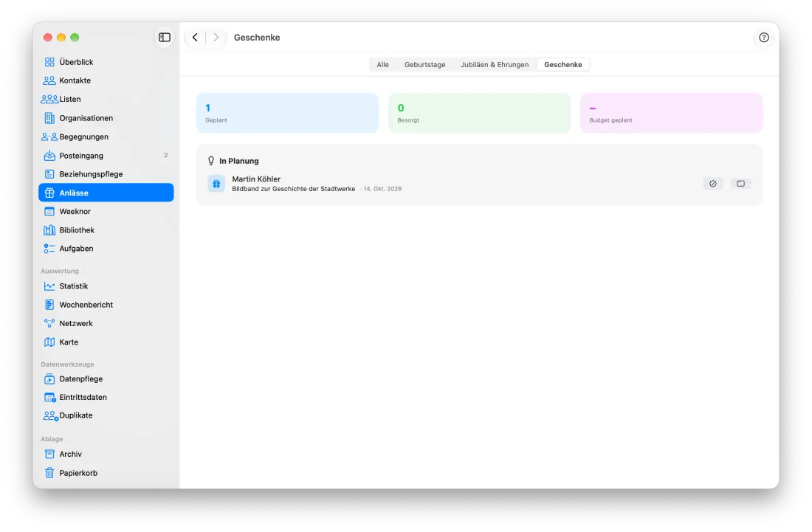The width and height of the screenshot is (812, 532).
Task: Select the highlighted Anlässe sidebar item
Action: click(x=106, y=193)
